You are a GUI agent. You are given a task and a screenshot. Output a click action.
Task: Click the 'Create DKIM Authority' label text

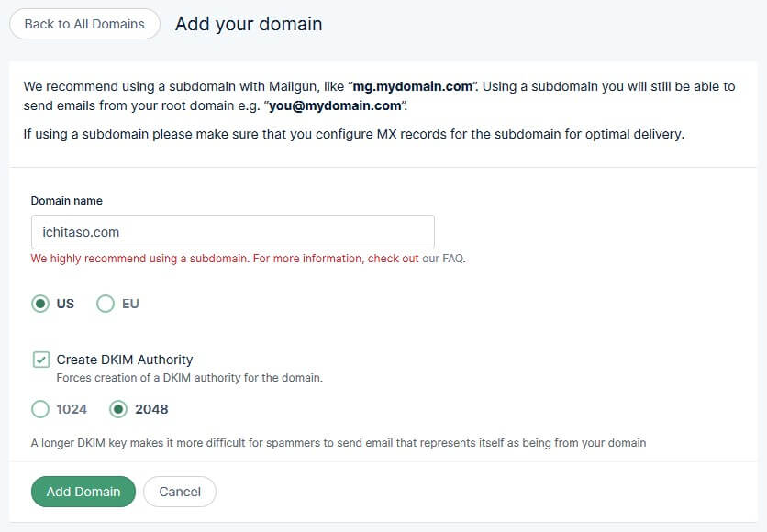125,360
